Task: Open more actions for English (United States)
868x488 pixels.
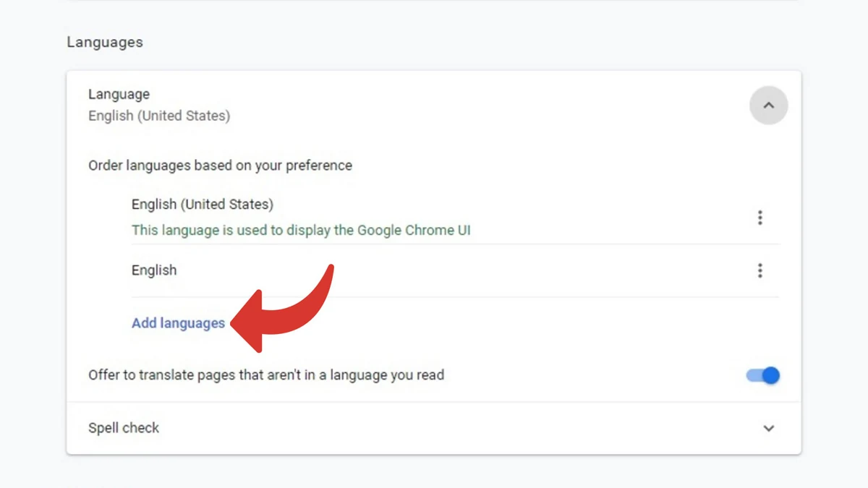Action: click(x=759, y=218)
